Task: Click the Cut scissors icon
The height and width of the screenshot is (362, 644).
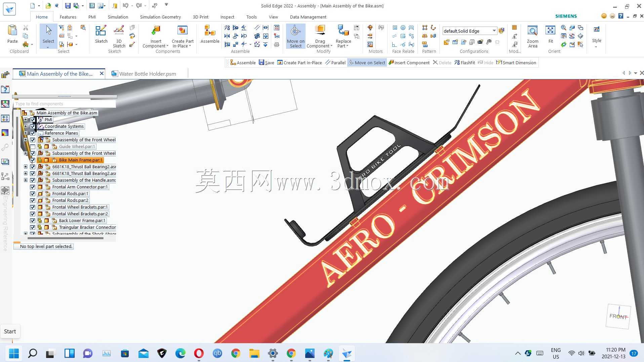Action: coord(26,28)
